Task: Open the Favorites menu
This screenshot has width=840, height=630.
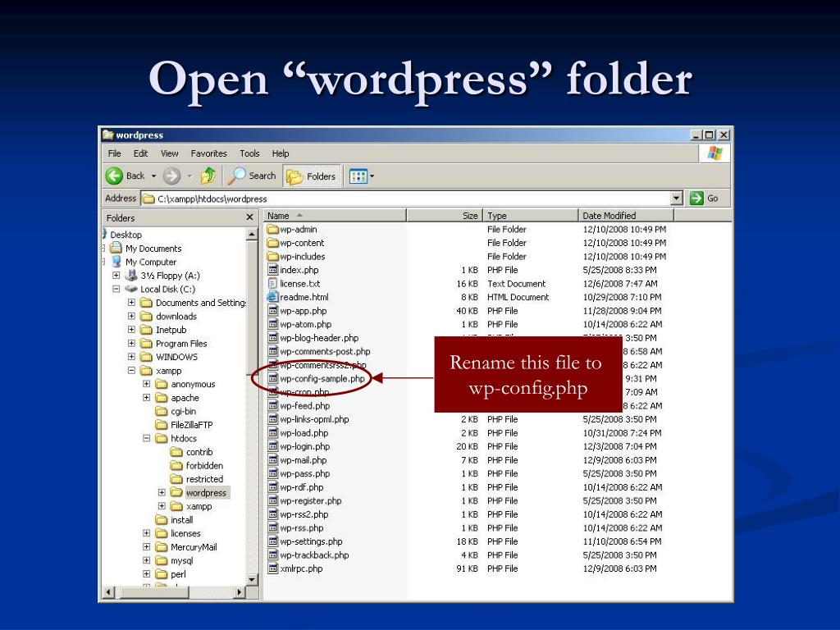Action: [208, 153]
